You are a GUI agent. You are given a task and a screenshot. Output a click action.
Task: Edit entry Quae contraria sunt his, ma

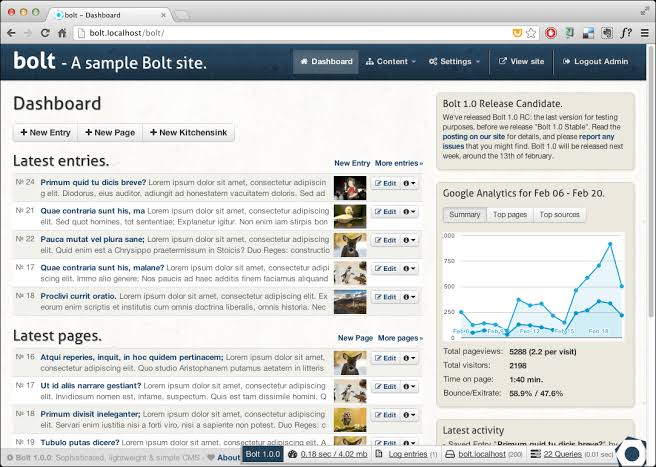385,212
